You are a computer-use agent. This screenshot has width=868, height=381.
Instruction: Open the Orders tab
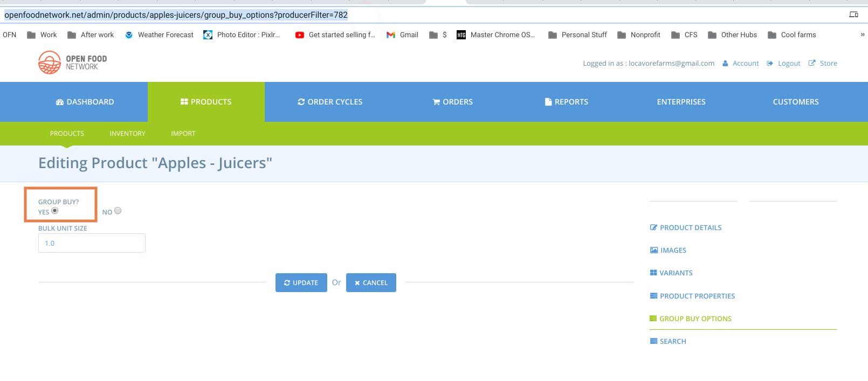tap(453, 102)
